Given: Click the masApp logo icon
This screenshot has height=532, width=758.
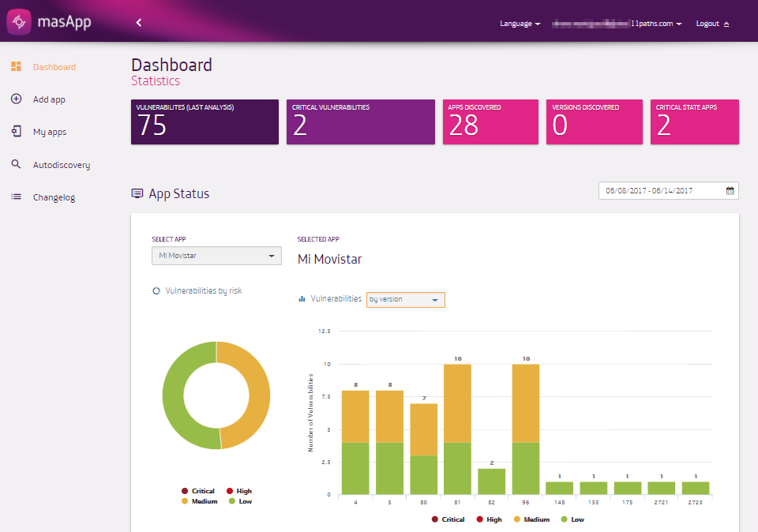Looking at the screenshot, I should tap(19, 22).
